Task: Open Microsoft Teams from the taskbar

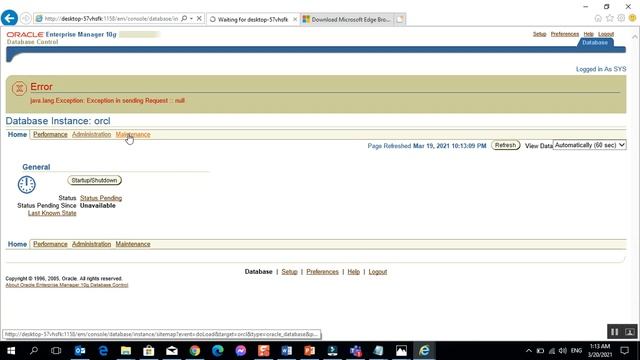Action: (356, 351)
